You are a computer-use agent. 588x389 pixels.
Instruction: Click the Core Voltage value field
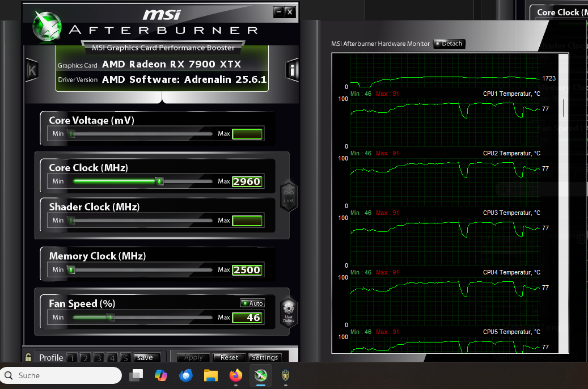pyautogui.click(x=247, y=134)
